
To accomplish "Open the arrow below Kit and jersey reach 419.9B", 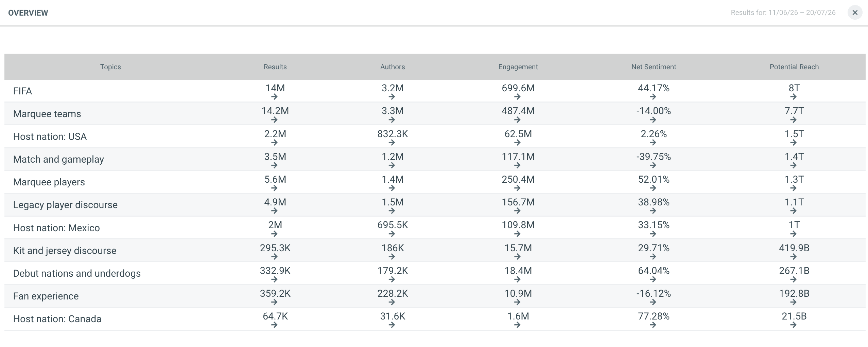I will pos(793,257).
